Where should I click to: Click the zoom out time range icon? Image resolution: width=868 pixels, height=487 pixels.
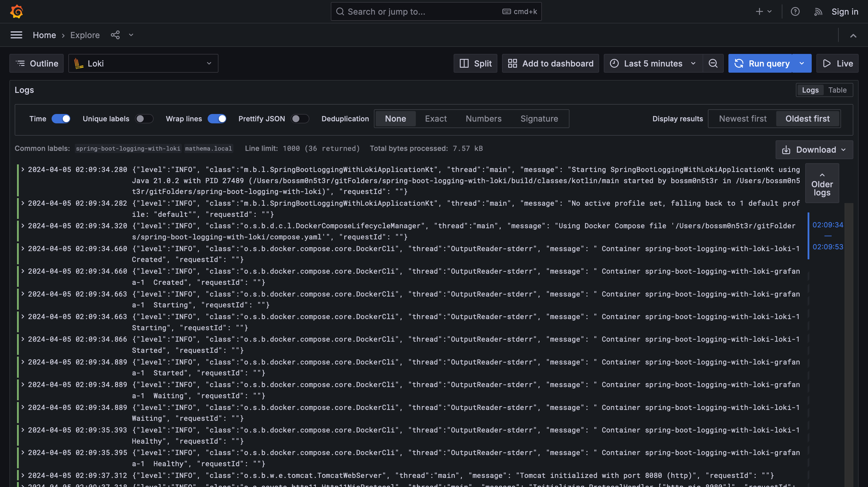coord(713,63)
